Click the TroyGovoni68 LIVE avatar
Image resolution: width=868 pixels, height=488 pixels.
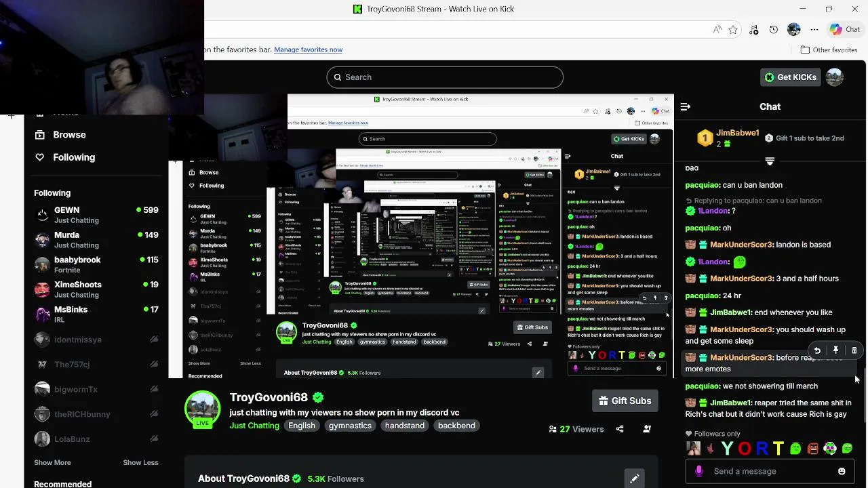pos(202,409)
